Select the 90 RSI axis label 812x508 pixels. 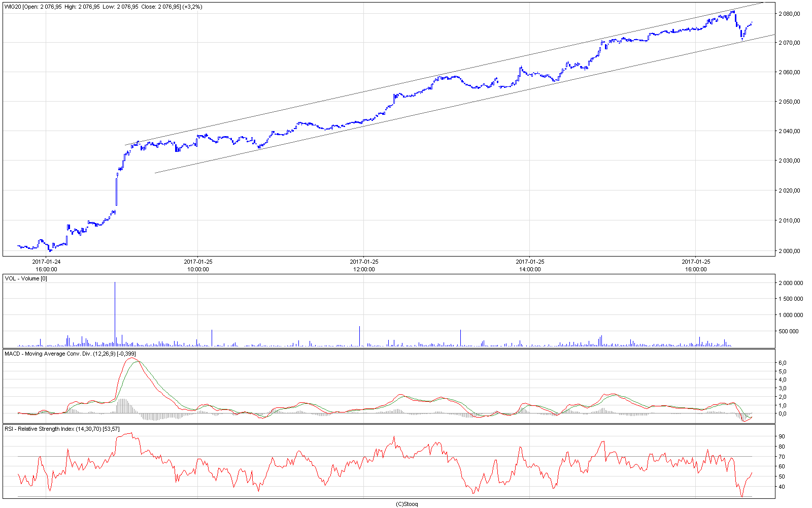(x=782, y=436)
